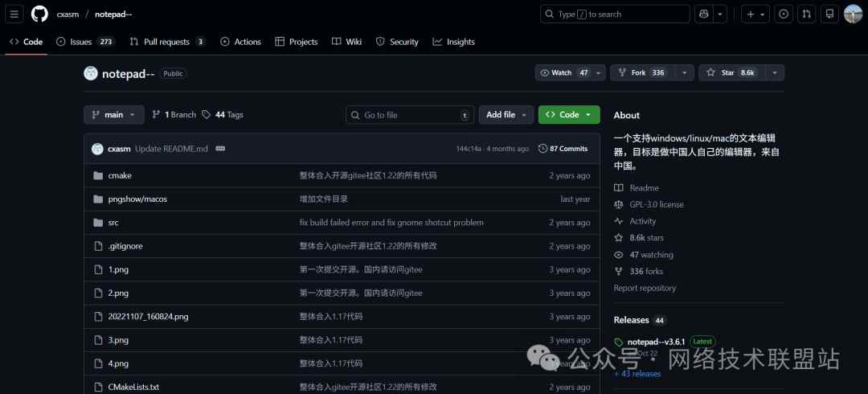The image size is (868, 394).
Task: Open commit message '增加文件目录'
Action: click(323, 199)
